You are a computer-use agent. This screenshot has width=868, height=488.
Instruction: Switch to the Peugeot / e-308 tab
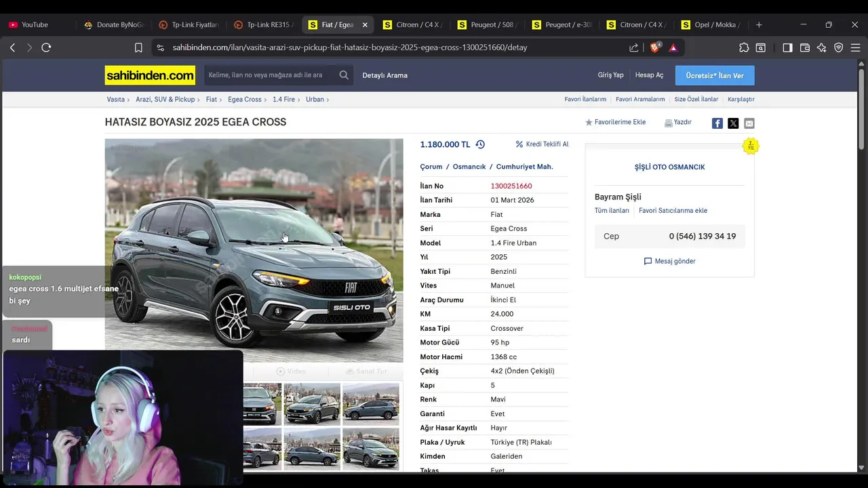[x=562, y=24]
